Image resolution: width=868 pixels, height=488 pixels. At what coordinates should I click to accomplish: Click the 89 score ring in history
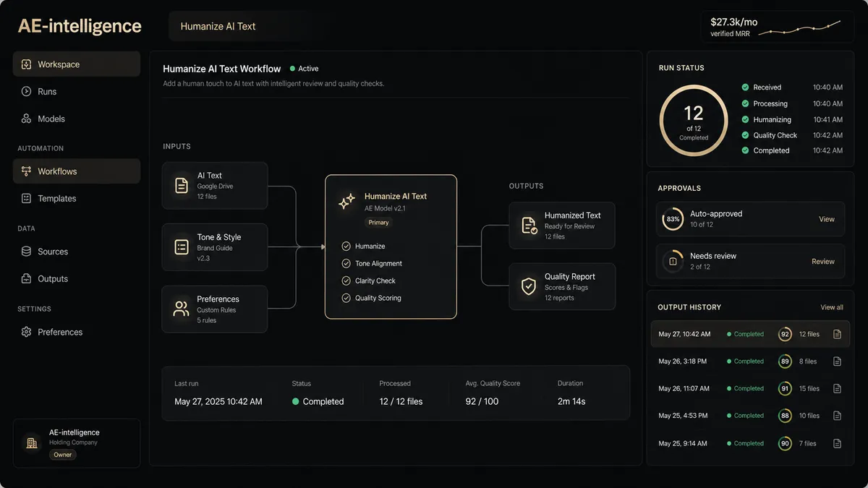tap(785, 361)
